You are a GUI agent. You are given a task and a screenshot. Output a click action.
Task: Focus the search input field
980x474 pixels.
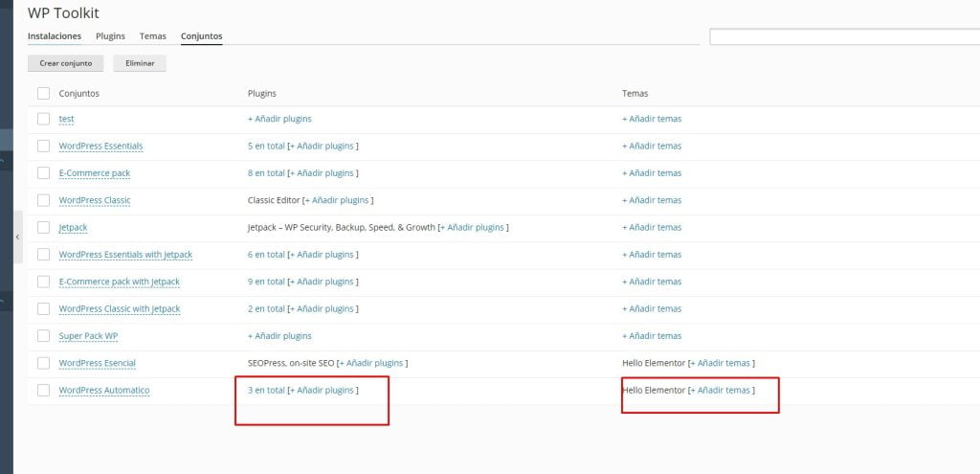coord(844,37)
